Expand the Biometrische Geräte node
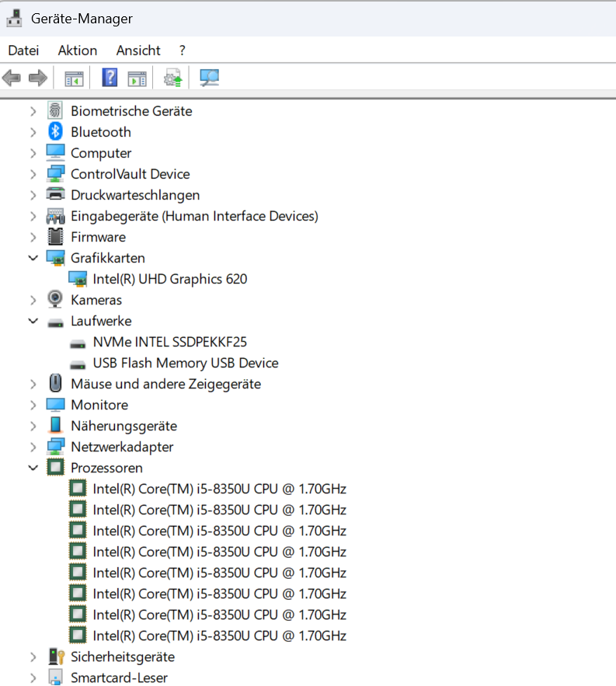Viewport: 616px width, 686px height. [x=33, y=111]
